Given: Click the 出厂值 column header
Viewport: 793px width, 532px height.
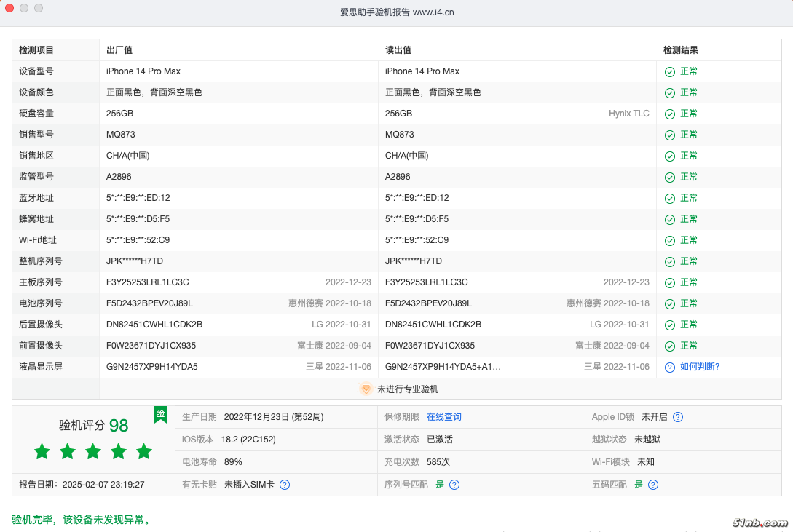Looking at the screenshot, I should [x=119, y=50].
